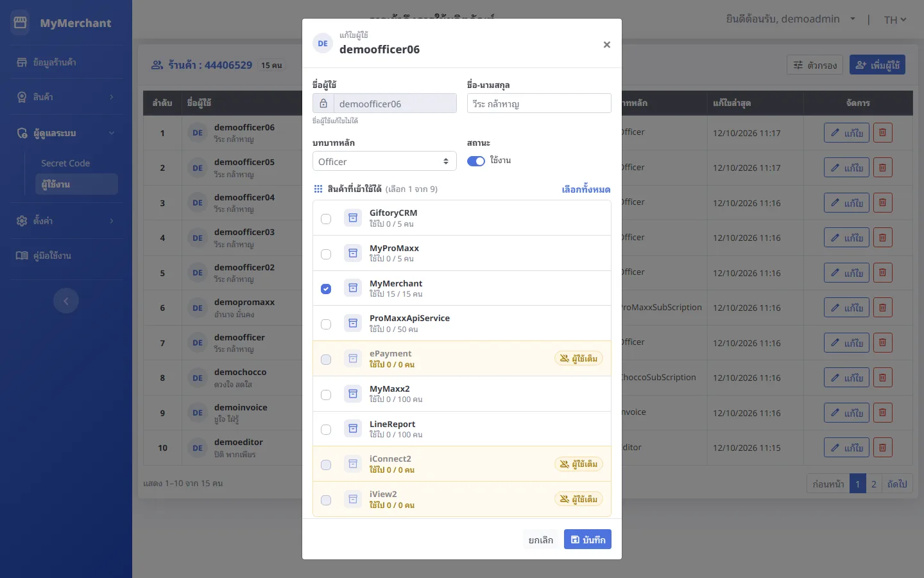This screenshot has height=578, width=924.
Task: Click the save button in the dialog
Action: point(588,539)
